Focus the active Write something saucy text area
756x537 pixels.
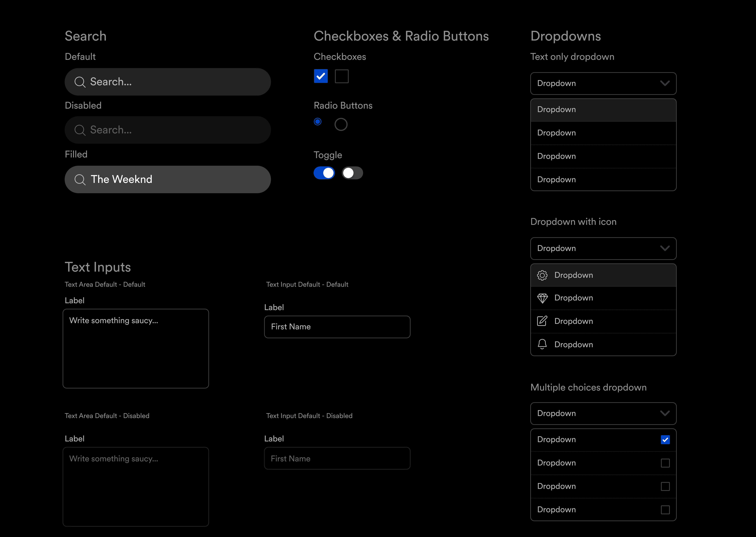[x=136, y=349]
